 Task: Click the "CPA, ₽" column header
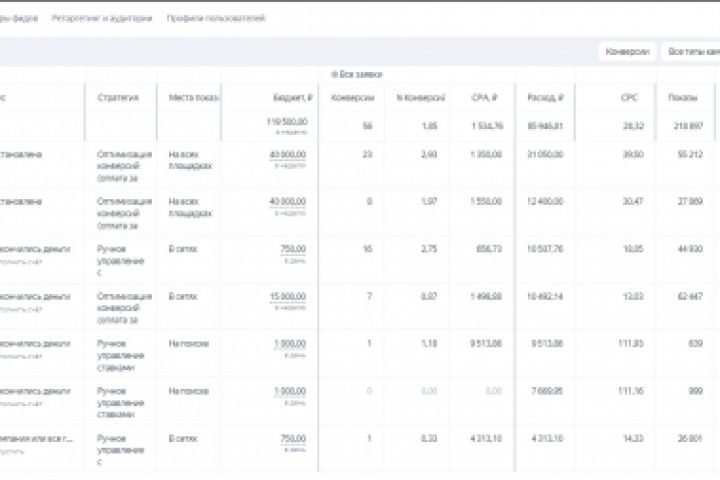[484, 98]
